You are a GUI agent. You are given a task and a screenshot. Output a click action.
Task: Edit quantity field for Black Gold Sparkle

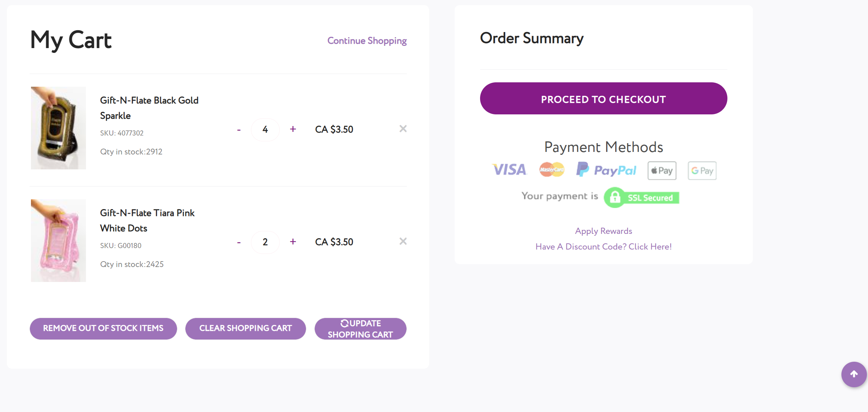point(265,129)
